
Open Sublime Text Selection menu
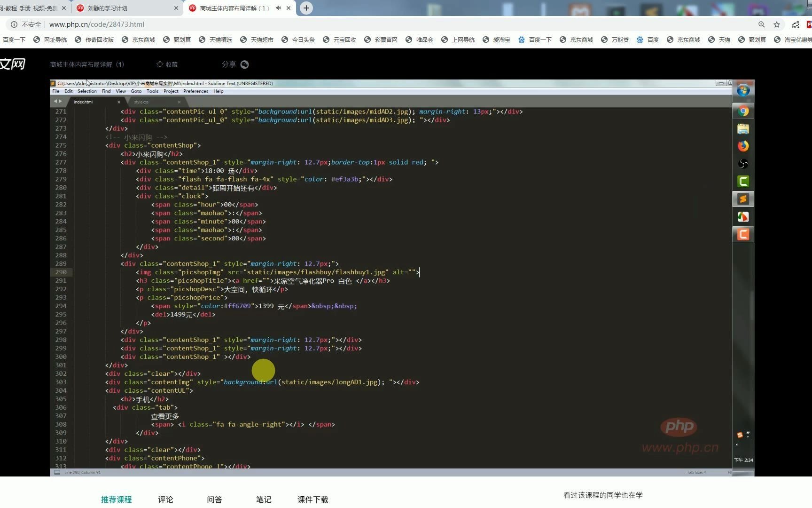pos(87,91)
